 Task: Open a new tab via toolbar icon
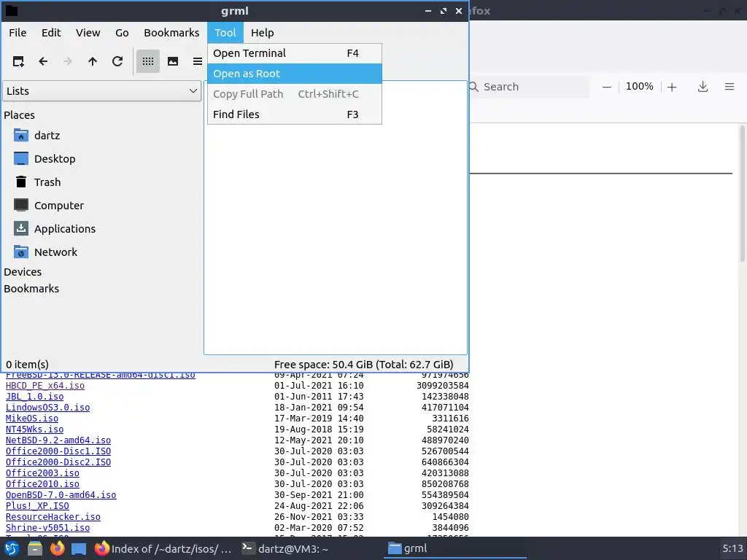click(18, 61)
